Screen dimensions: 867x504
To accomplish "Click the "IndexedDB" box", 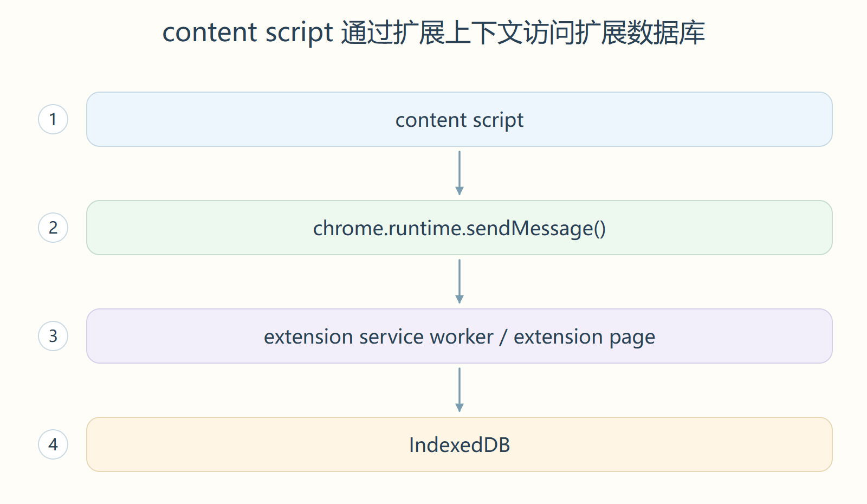I will pos(460,444).
